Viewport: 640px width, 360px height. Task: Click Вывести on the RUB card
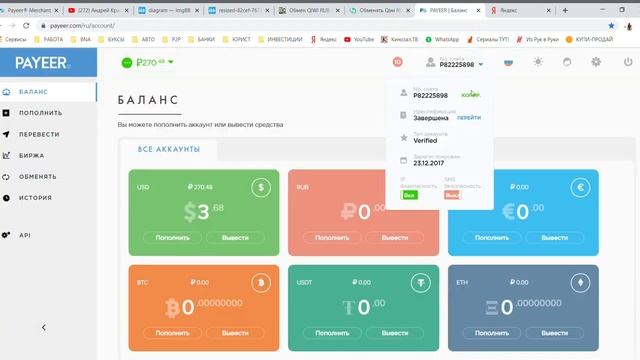(x=395, y=238)
